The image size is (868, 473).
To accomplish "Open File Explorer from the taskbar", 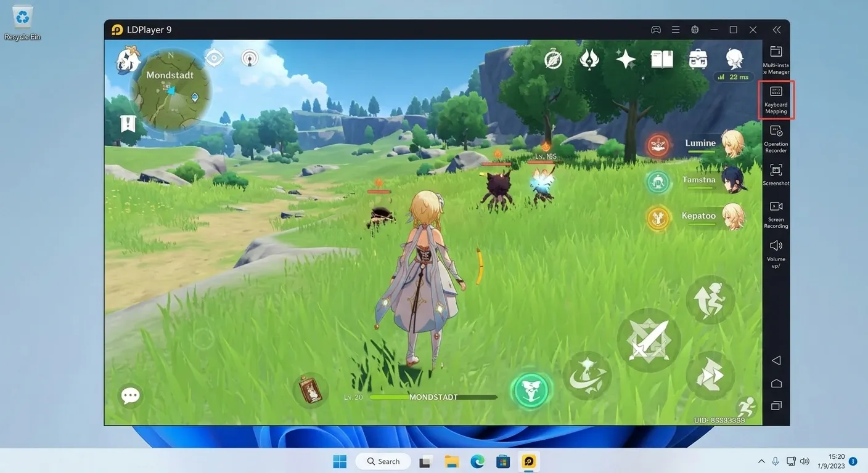I will pos(452,461).
